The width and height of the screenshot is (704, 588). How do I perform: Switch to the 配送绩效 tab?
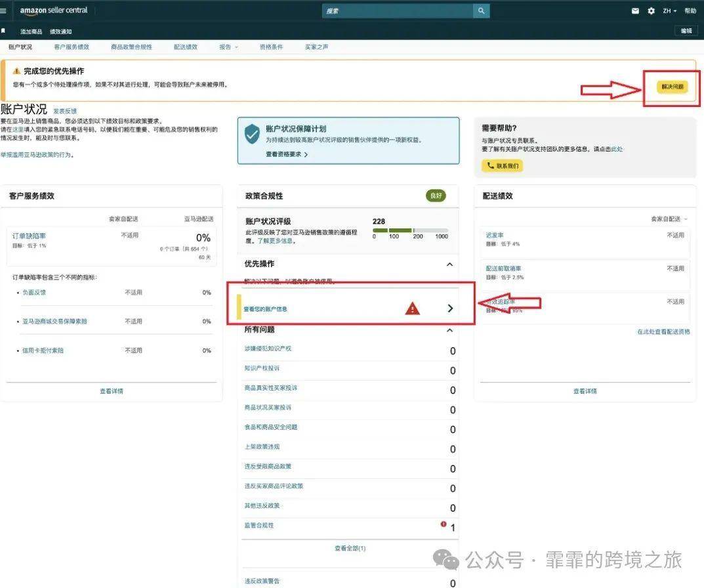(186, 47)
